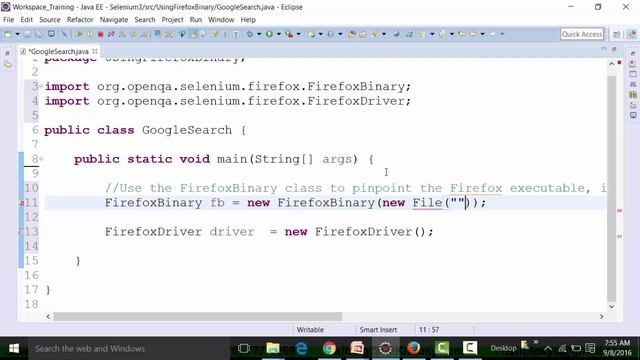Click the variable name driver

(232, 231)
